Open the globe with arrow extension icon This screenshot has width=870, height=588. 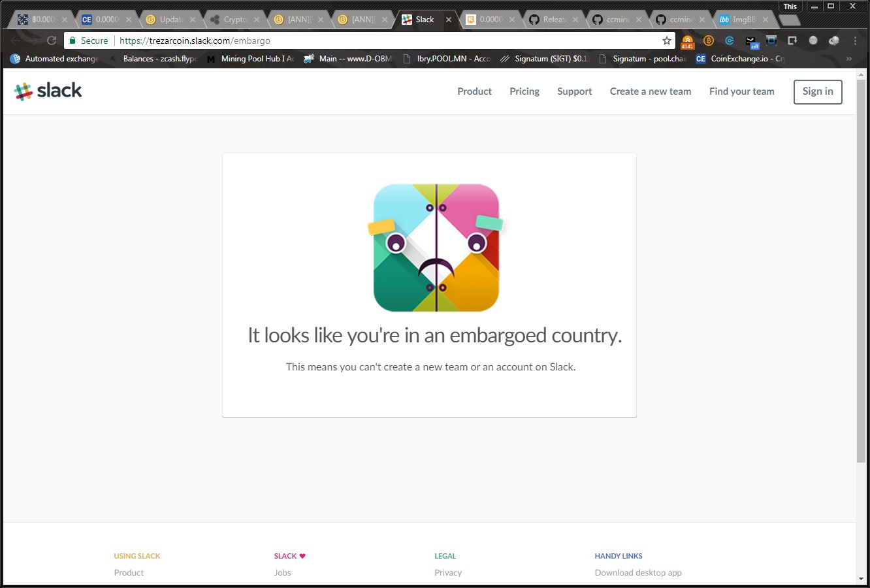pyautogui.click(x=834, y=41)
